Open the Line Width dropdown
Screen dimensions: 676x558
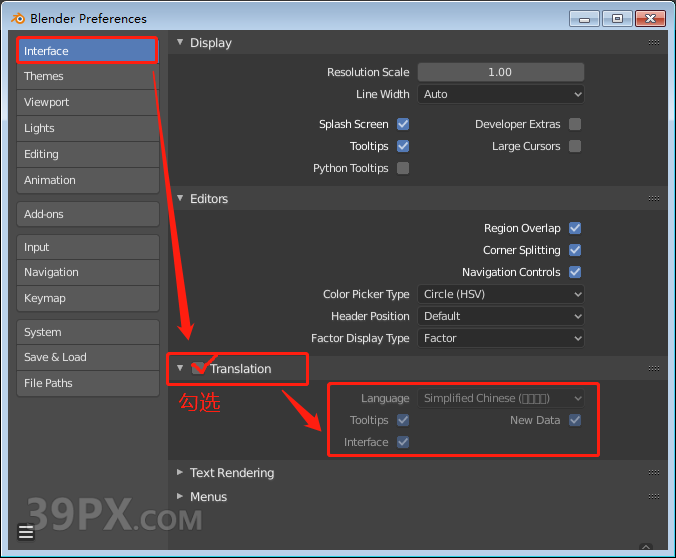500,94
